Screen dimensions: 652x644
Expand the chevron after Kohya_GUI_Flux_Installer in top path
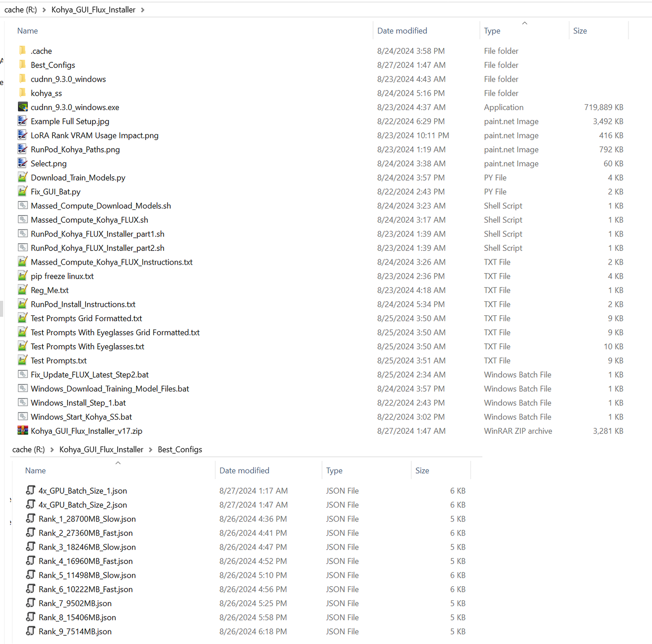pyautogui.click(x=143, y=10)
